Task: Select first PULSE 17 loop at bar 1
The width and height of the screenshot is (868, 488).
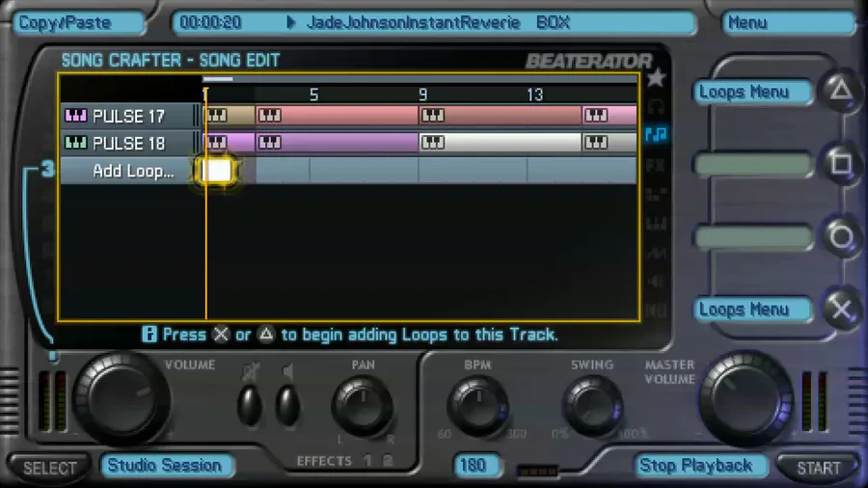Action: (x=229, y=115)
